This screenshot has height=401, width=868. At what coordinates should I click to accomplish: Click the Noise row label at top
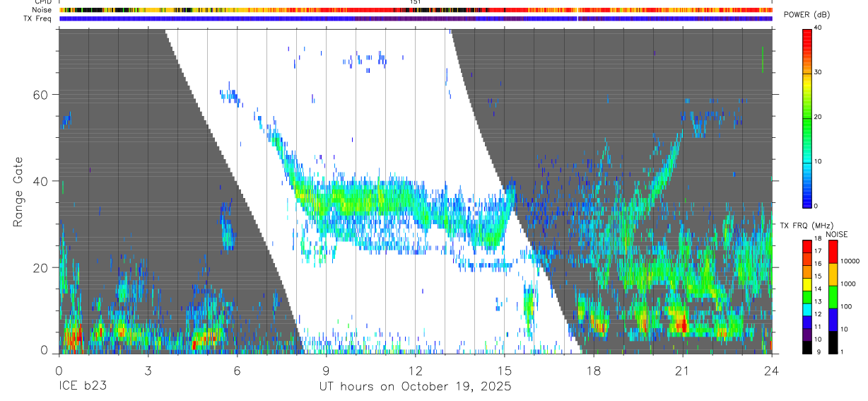click(x=43, y=10)
